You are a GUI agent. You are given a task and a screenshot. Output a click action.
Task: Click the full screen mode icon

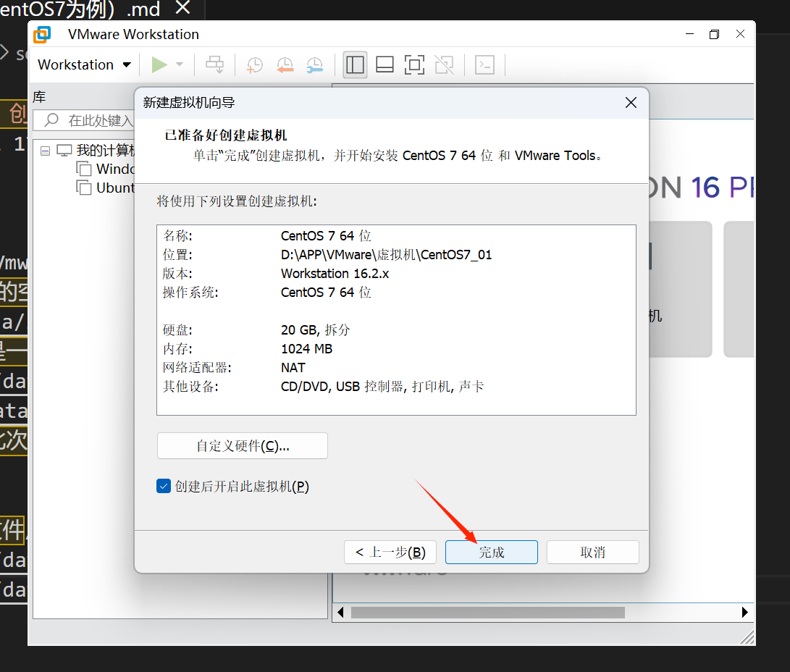(415, 65)
